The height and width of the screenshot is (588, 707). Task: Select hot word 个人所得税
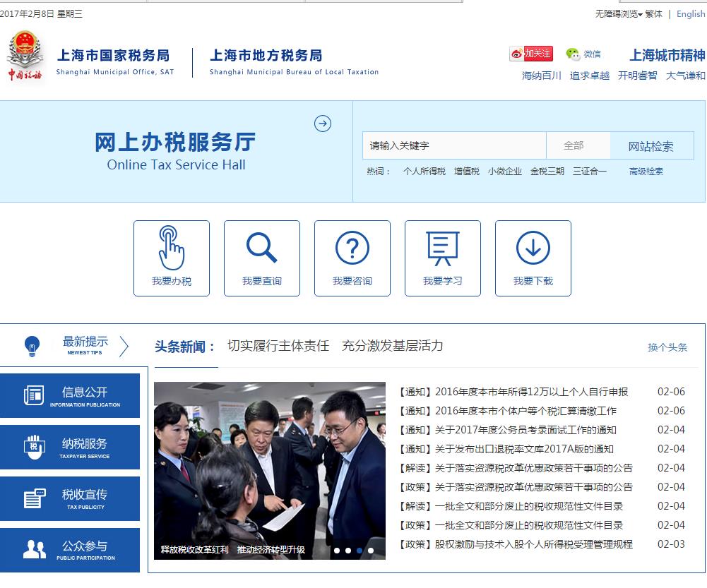(424, 172)
